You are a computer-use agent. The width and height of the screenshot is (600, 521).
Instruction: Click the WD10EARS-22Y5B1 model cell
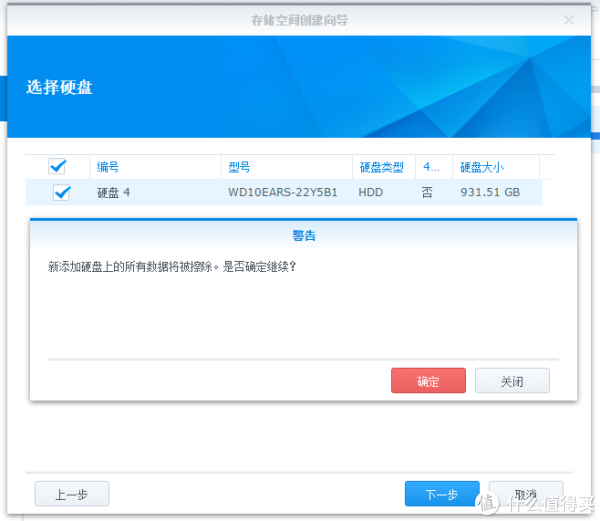(281, 192)
